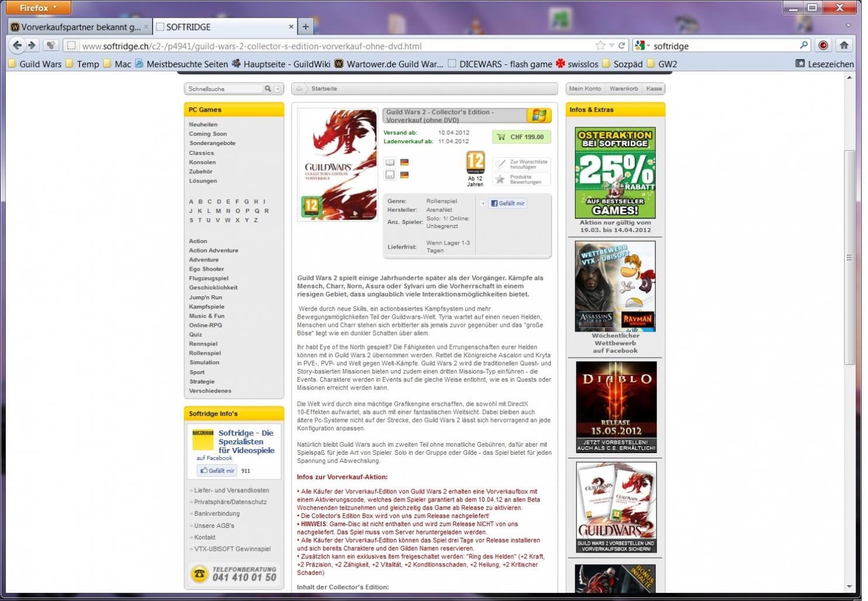Switch to the Vorverkaufspartner bekannt tab
Viewport: 868px width, 601px height.
pyautogui.click(x=80, y=27)
